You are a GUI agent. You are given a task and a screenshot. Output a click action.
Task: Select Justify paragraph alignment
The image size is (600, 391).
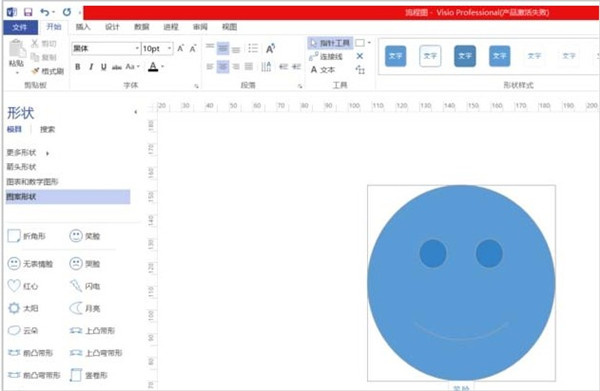tap(249, 67)
